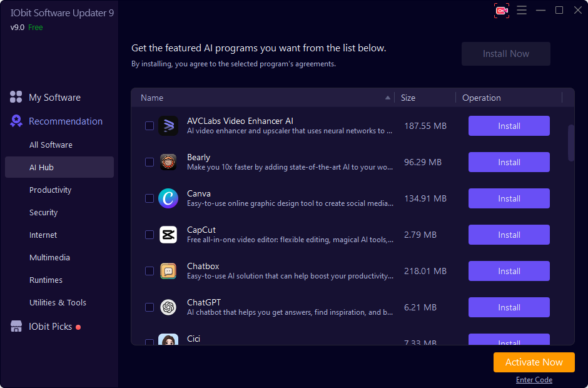This screenshot has height=388, width=588.
Task: Open the Recommendation section
Action: (66, 121)
